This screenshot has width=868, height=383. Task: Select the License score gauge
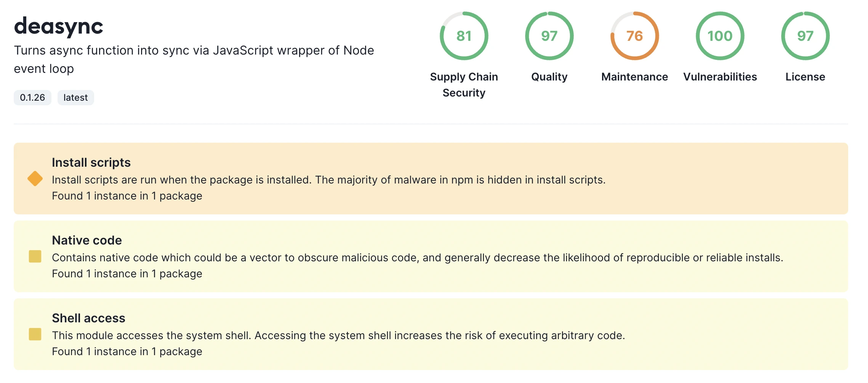pyautogui.click(x=805, y=36)
